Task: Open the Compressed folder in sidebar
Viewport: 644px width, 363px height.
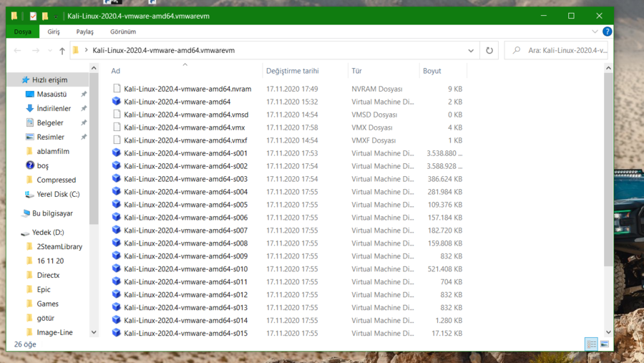Action: click(56, 180)
